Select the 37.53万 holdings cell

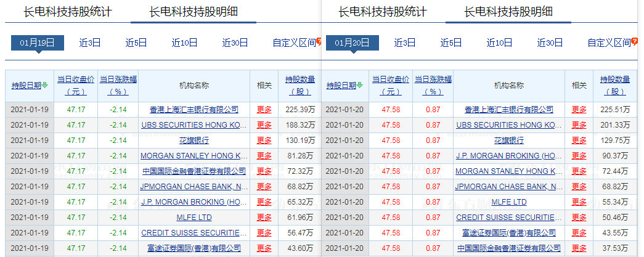click(x=615, y=248)
